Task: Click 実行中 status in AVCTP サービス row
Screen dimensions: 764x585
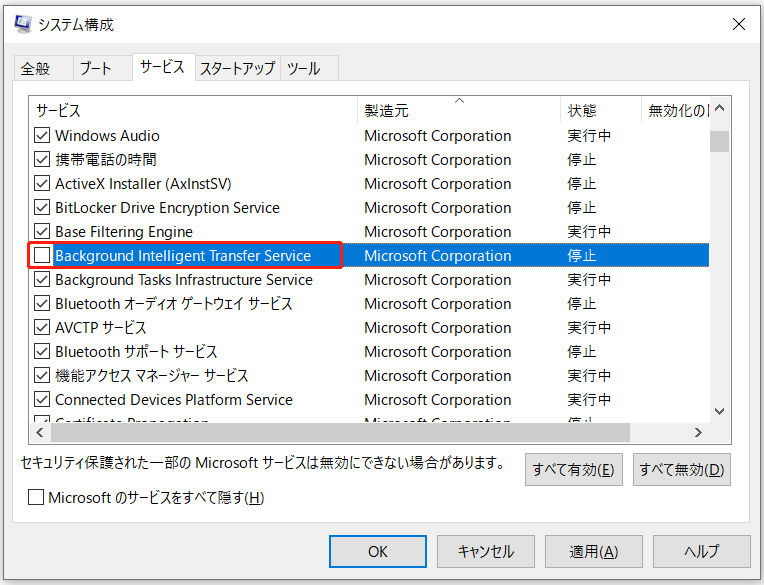Action: point(589,327)
